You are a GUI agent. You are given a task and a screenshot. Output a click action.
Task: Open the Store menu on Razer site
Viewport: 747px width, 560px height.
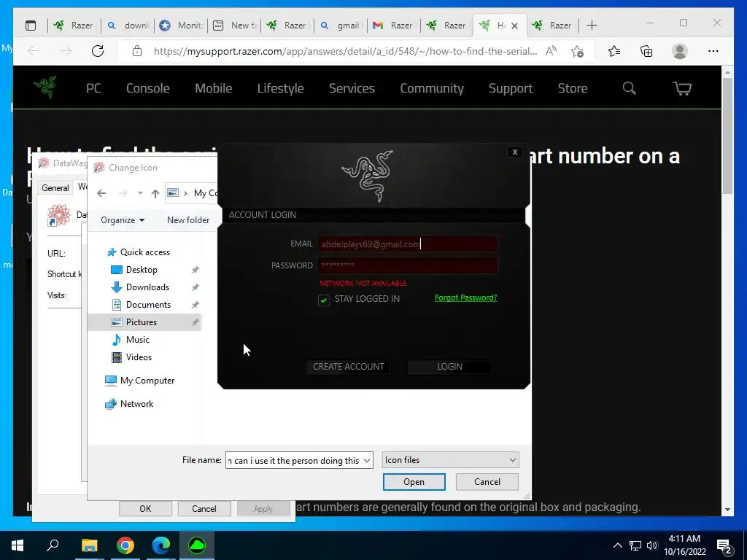[573, 88]
